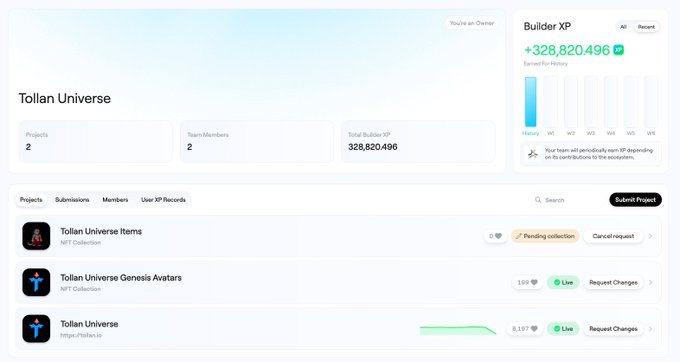680x362 pixels.
Task: Click the Tollan Universe Genesis Avatars title
Action: (x=121, y=278)
